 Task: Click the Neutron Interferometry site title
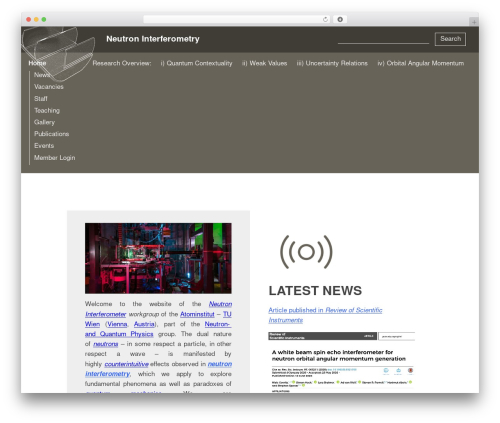tap(153, 39)
